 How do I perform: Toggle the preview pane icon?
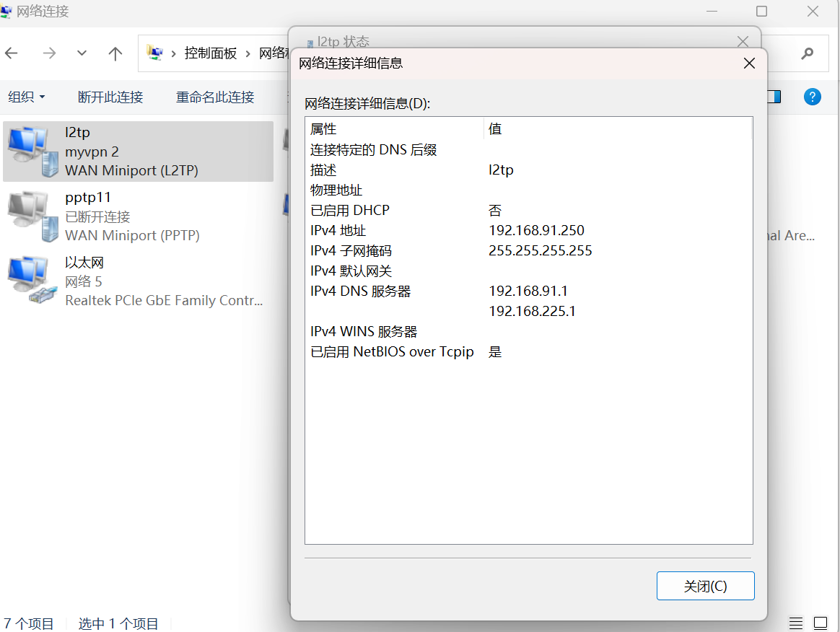(774, 97)
